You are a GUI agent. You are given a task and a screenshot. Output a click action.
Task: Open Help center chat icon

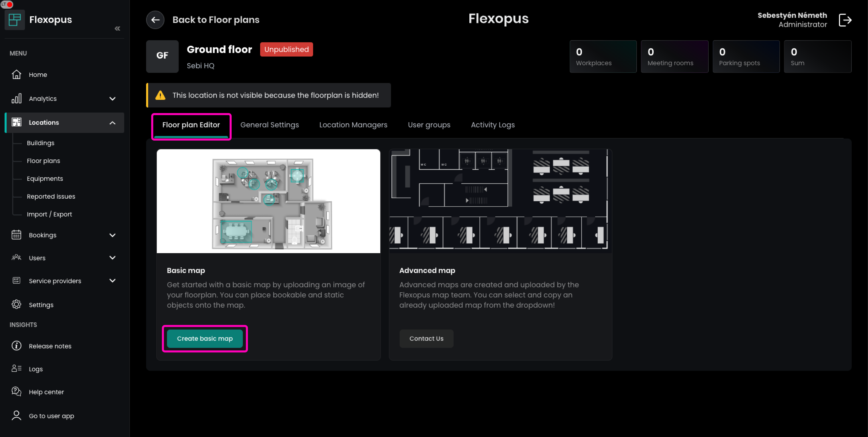pyautogui.click(x=16, y=391)
